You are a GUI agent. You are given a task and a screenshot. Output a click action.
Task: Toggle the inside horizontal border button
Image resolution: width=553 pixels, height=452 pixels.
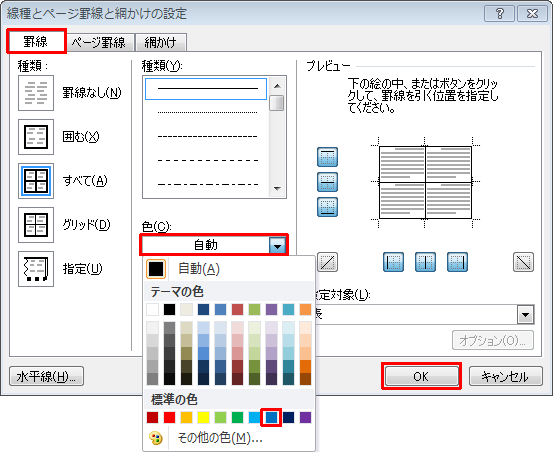[328, 182]
